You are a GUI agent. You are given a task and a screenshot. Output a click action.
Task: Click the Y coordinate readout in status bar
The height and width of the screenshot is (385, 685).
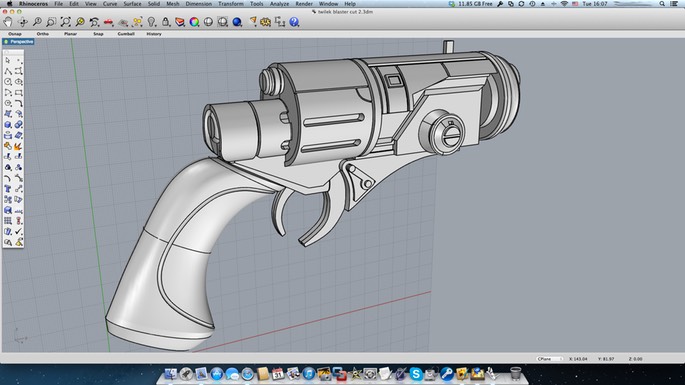(x=606, y=359)
